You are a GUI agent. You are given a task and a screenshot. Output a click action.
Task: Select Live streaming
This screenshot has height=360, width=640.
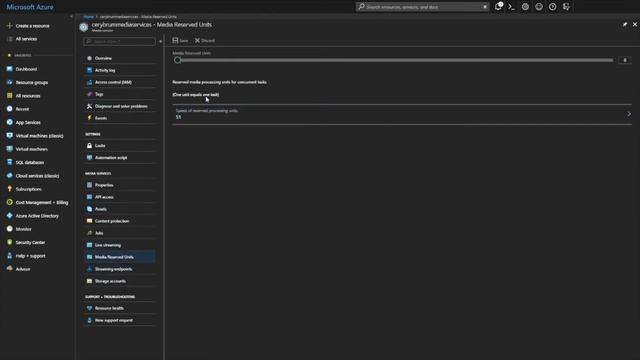point(119,245)
